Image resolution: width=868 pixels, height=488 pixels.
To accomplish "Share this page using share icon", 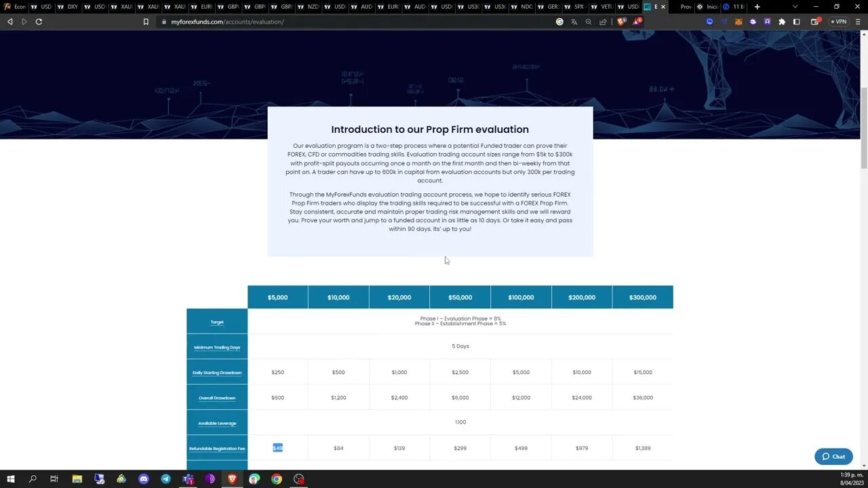I will point(603,22).
